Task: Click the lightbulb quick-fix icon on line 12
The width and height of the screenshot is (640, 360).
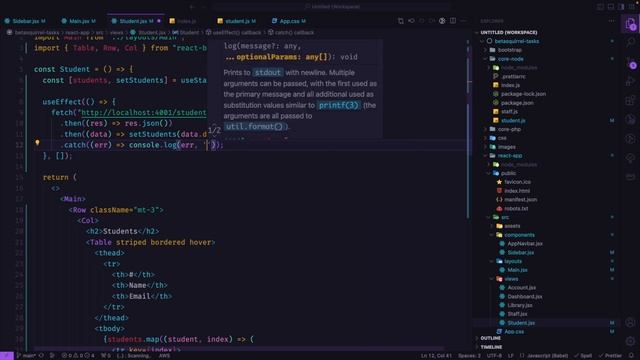Action: coord(38,143)
